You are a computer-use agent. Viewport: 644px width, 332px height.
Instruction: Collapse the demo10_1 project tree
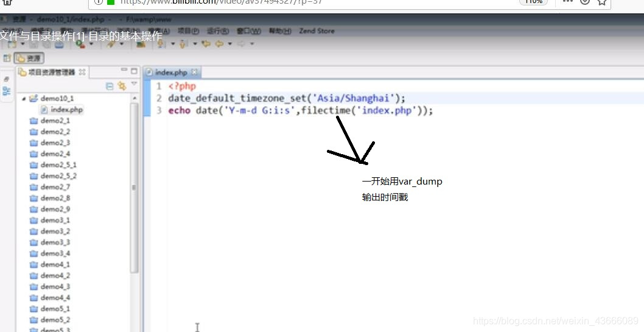click(24, 99)
